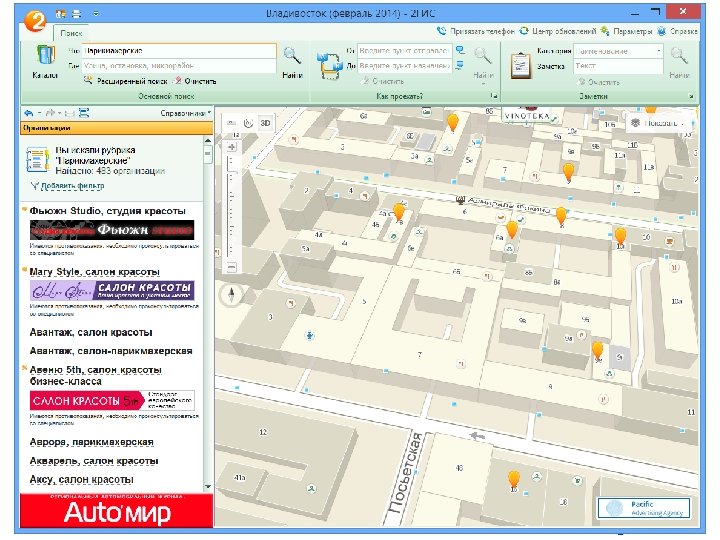Open the quick access toolbar customize arrow
Image resolution: width=720 pixels, height=540 pixels.
[x=96, y=14]
